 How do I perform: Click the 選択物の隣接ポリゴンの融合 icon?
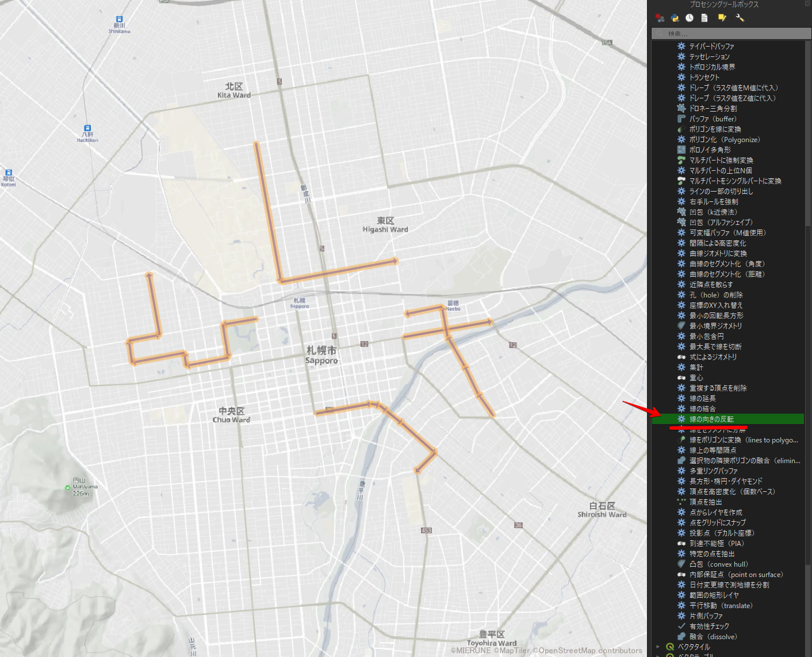[x=681, y=461]
